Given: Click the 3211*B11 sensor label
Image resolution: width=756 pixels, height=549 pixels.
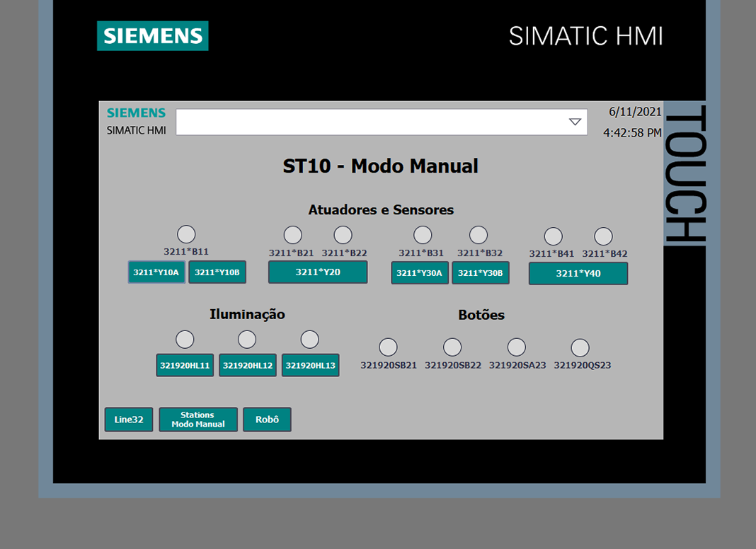Looking at the screenshot, I should (x=186, y=251).
